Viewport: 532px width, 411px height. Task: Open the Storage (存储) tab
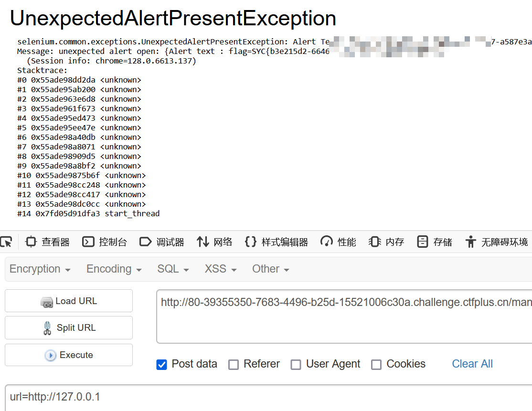434,242
